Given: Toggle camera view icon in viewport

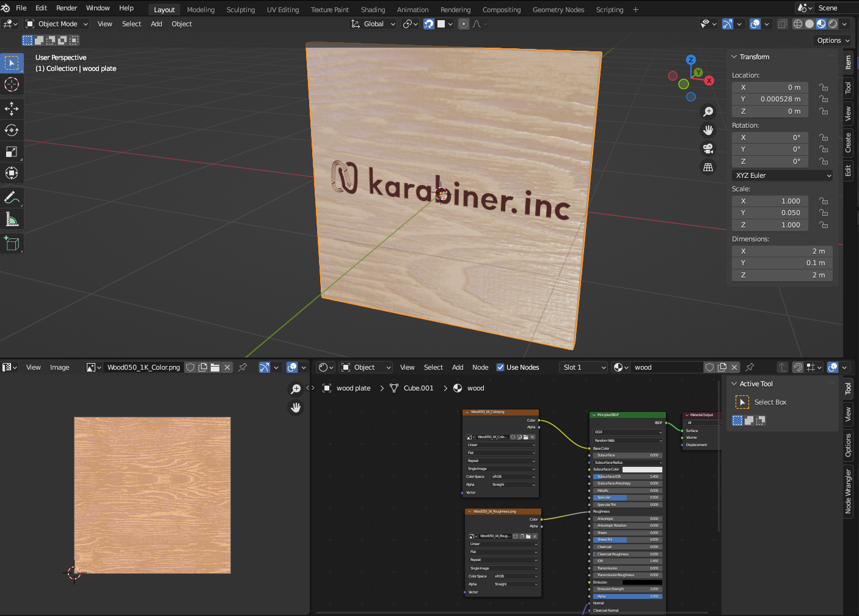Looking at the screenshot, I should [708, 148].
